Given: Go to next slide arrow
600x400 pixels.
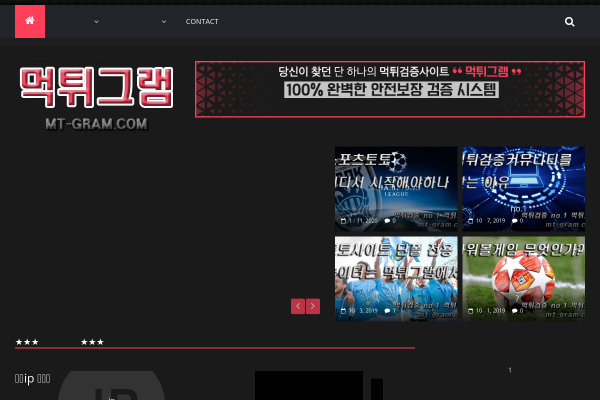Looking at the screenshot, I should click(313, 306).
